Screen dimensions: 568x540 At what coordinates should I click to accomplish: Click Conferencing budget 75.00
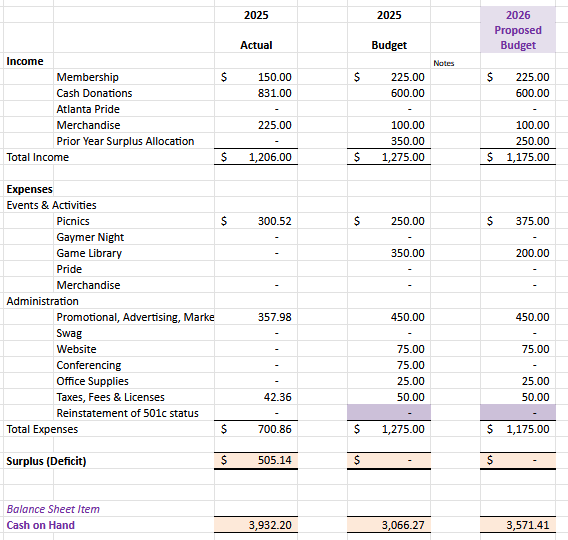tap(410, 365)
